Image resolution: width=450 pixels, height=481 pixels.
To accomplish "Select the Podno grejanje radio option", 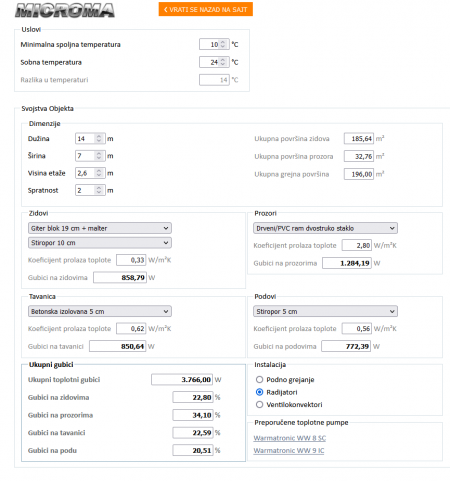I will coord(259,380).
